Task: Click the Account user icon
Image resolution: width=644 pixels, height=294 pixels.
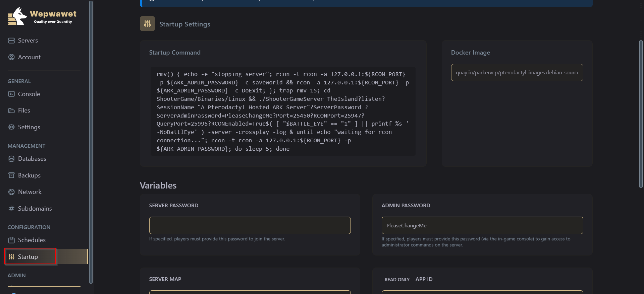Action: (11, 57)
